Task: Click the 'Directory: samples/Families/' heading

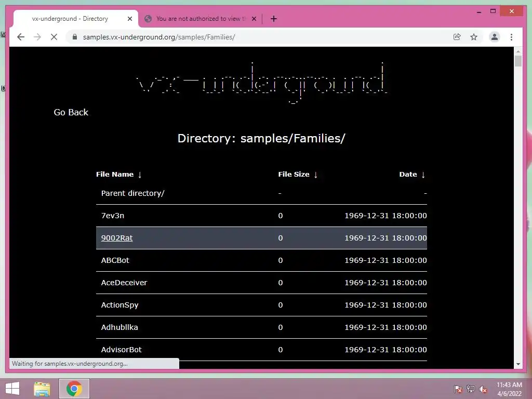Action: (x=261, y=138)
